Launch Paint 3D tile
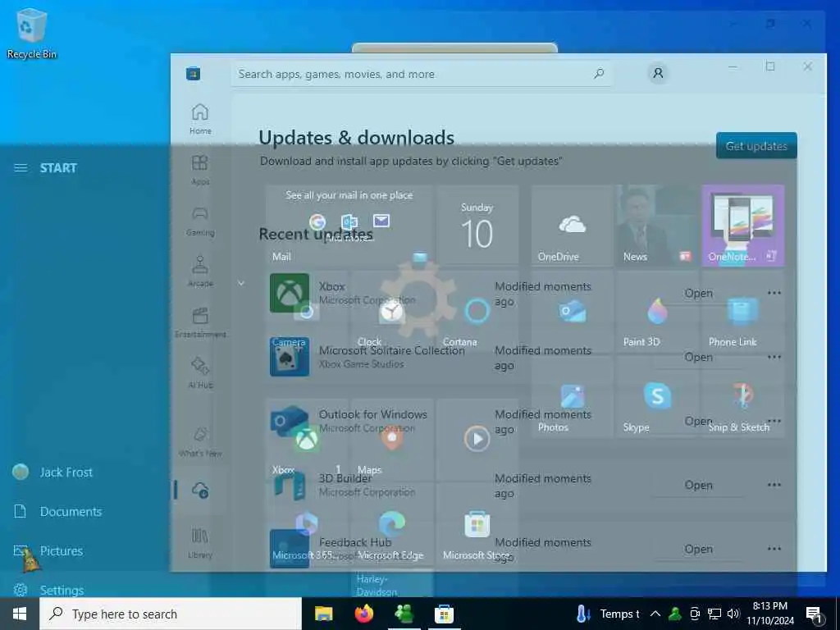 coord(657,311)
